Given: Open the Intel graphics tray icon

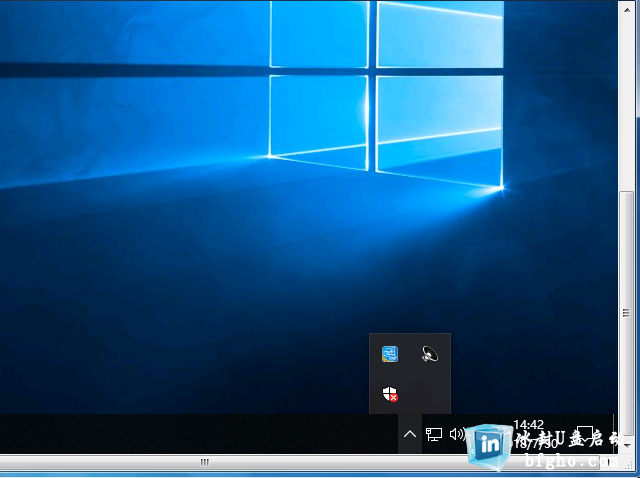Looking at the screenshot, I should click(x=390, y=354).
